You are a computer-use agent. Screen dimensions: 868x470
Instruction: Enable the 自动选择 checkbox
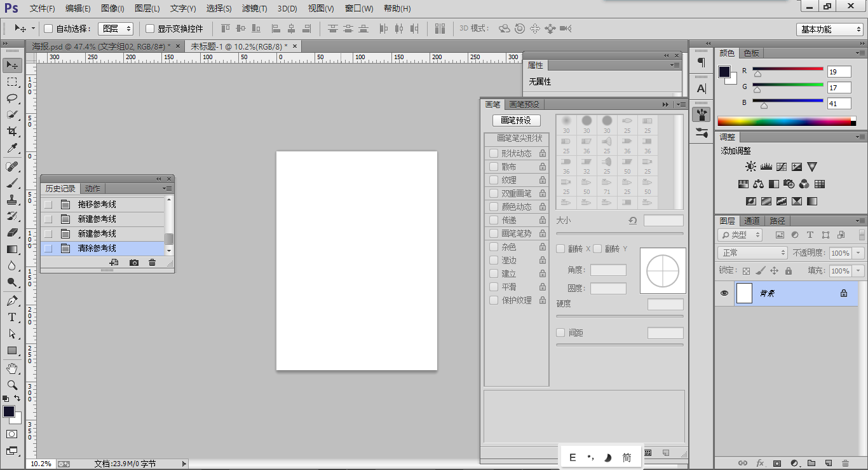48,29
